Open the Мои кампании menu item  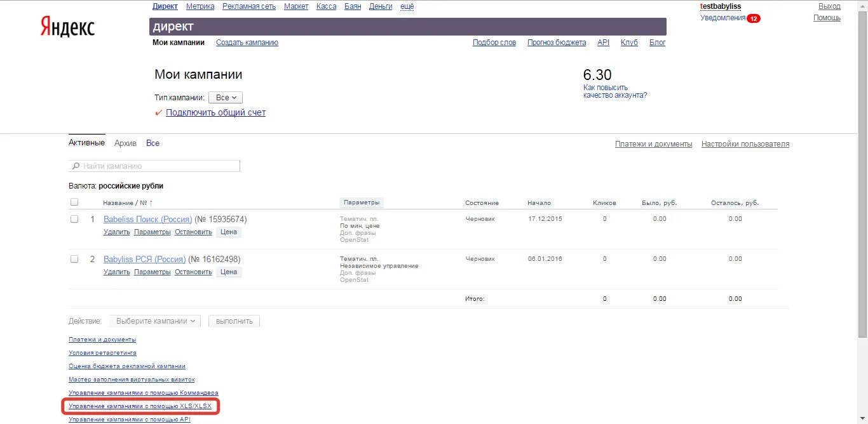(x=179, y=43)
